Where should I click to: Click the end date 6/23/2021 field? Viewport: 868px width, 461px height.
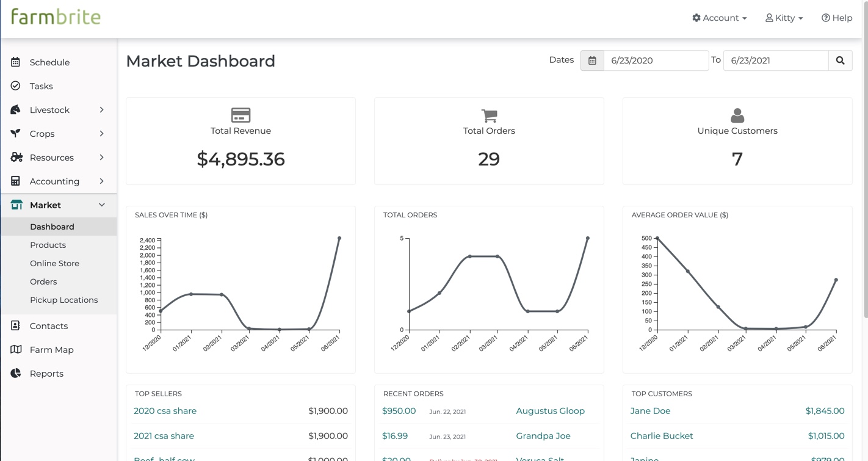(x=775, y=60)
